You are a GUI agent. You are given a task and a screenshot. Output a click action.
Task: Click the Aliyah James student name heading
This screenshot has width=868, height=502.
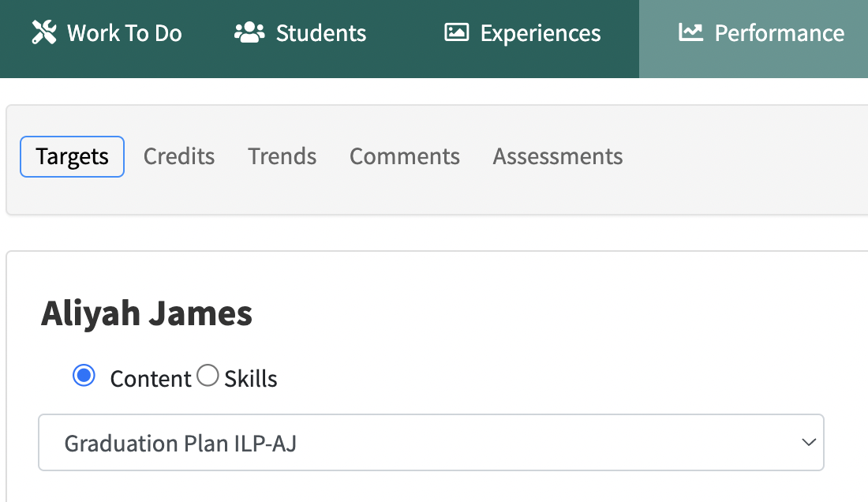[147, 313]
